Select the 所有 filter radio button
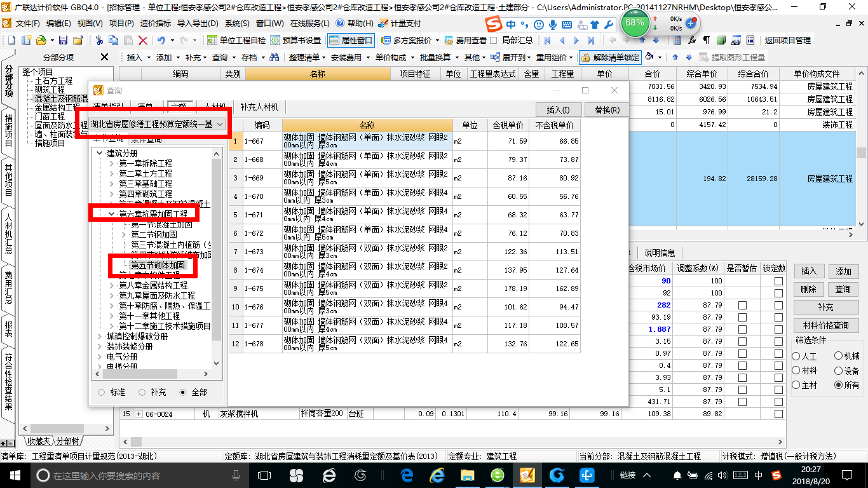 (x=839, y=385)
